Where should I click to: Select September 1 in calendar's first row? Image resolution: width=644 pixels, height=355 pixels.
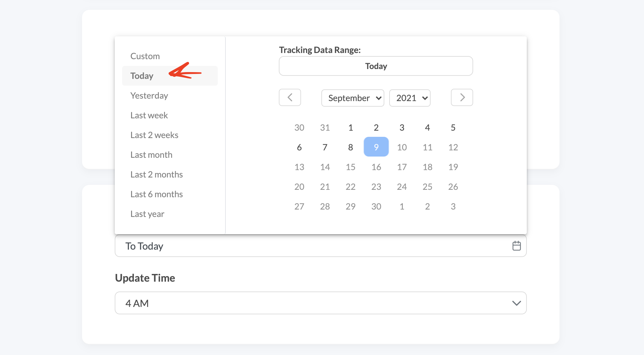click(x=351, y=127)
